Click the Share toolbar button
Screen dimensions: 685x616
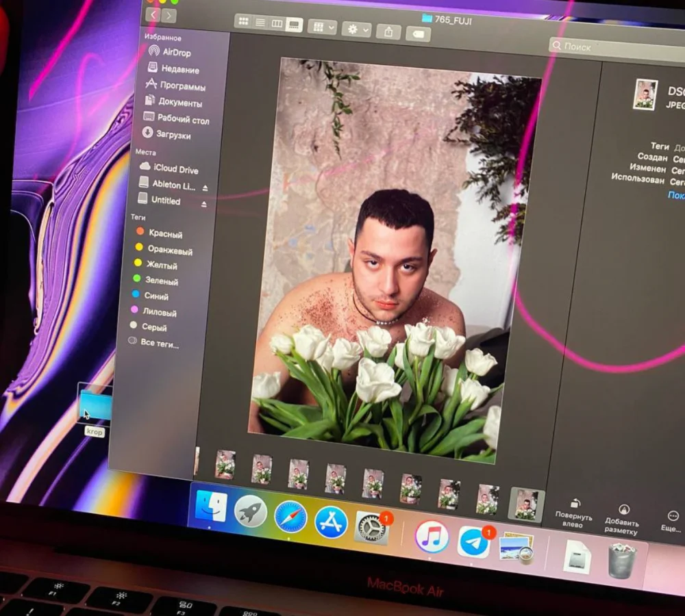click(x=388, y=32)
